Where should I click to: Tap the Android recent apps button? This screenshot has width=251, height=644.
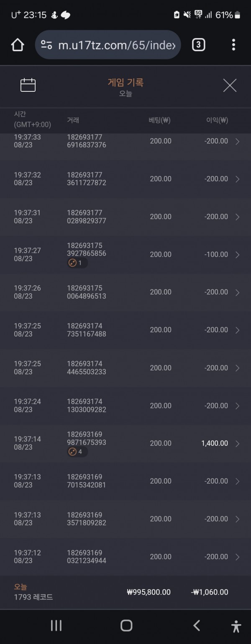point(56,626)
